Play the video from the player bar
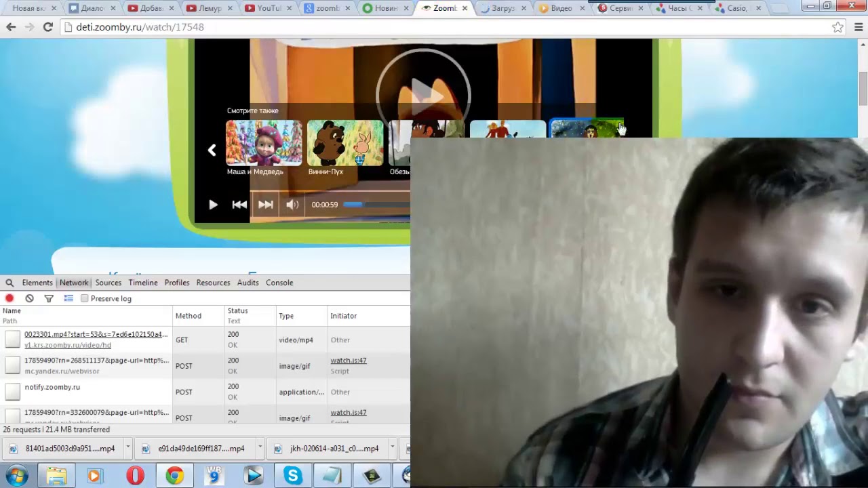Screen dimensions: 868x488 [213, 205]
